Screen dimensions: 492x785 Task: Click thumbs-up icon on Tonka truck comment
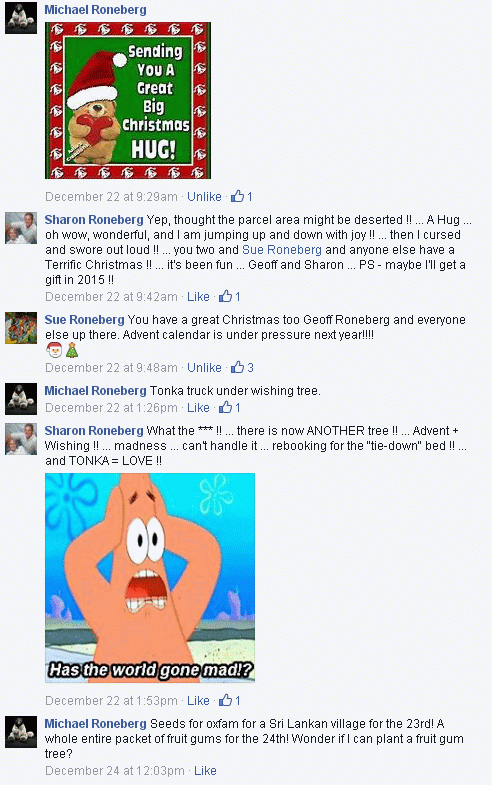(225, 408)
